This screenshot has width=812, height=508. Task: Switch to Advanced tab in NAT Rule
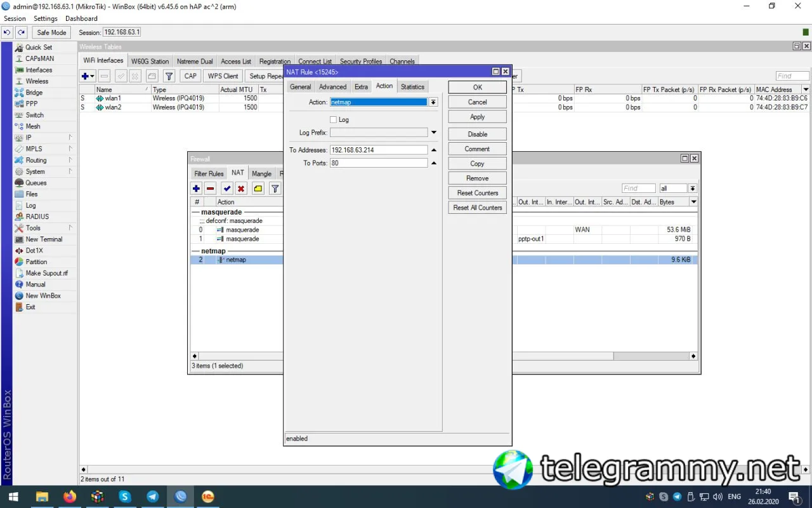333,87
